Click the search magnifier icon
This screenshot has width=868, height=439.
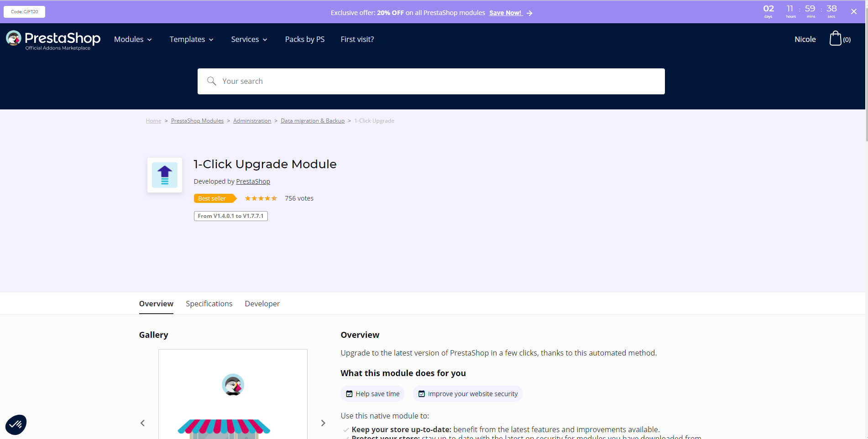tap(211, 81)
